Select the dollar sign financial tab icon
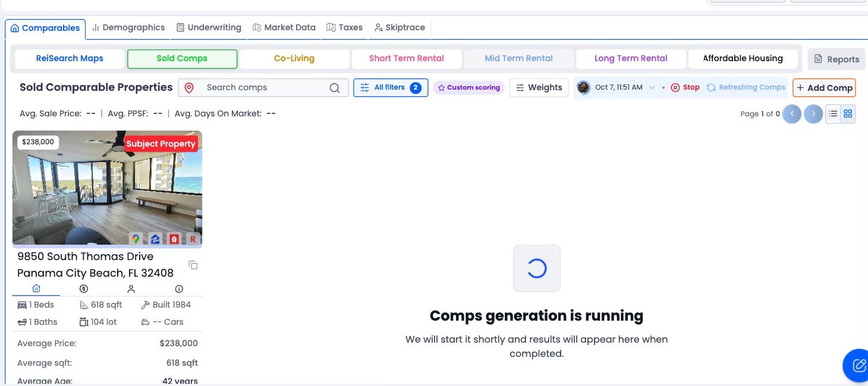Viewport: 868px width, 386px height. click(x=84, y=289)
